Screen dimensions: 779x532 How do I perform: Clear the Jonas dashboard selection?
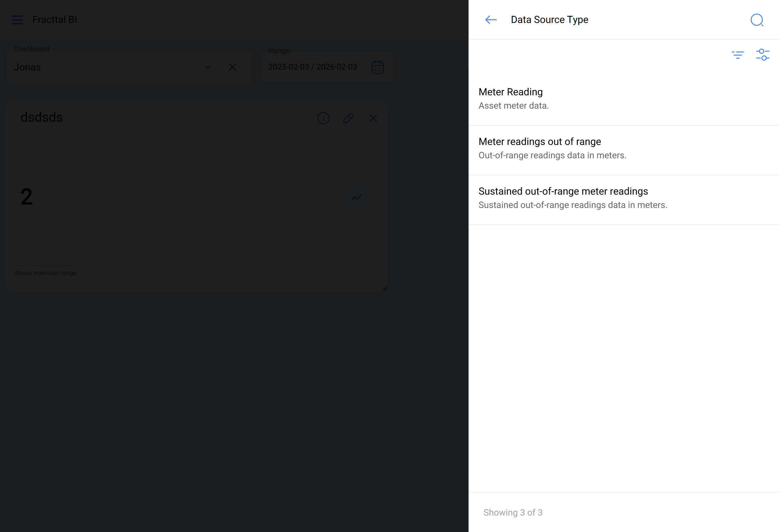point(232,67)
